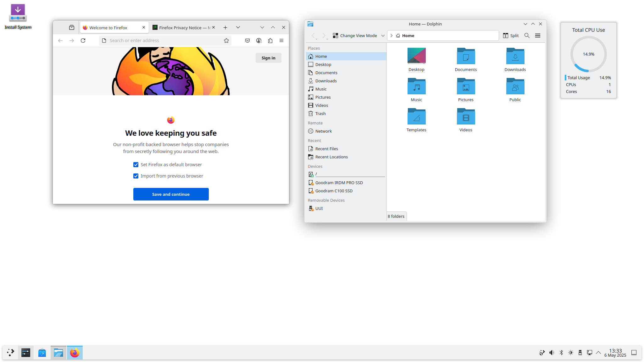Click breadcrumb chevron before Home
Screen dimensions: 644x362
pyautogui.click(x=391, y=36)
